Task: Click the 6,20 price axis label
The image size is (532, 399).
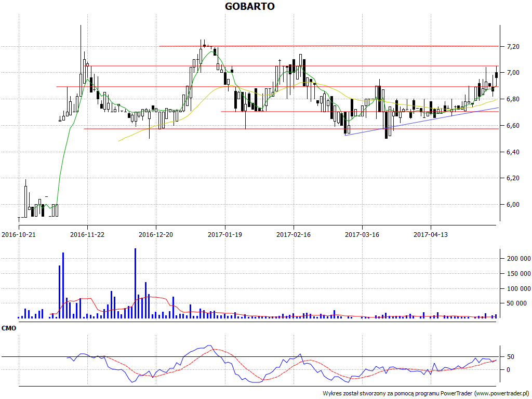Action: coord(513,178)
